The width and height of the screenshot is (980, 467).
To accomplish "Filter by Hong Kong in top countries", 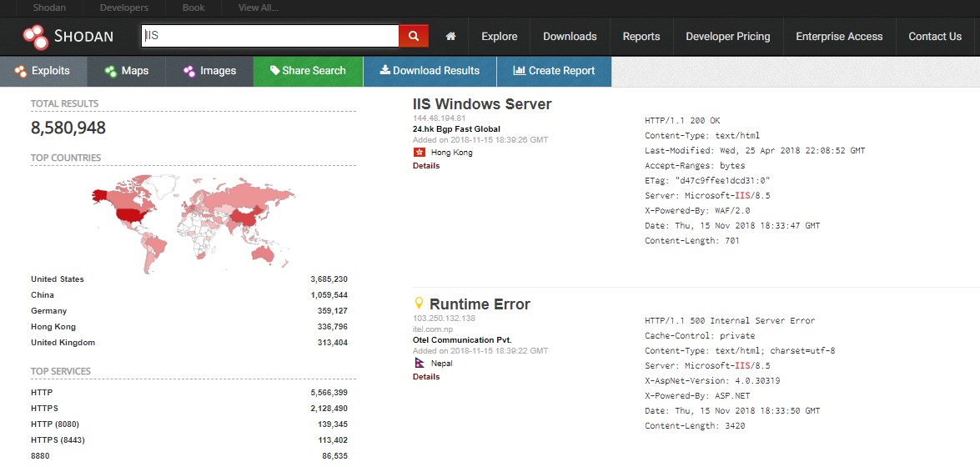I will (x=53, y=326).
